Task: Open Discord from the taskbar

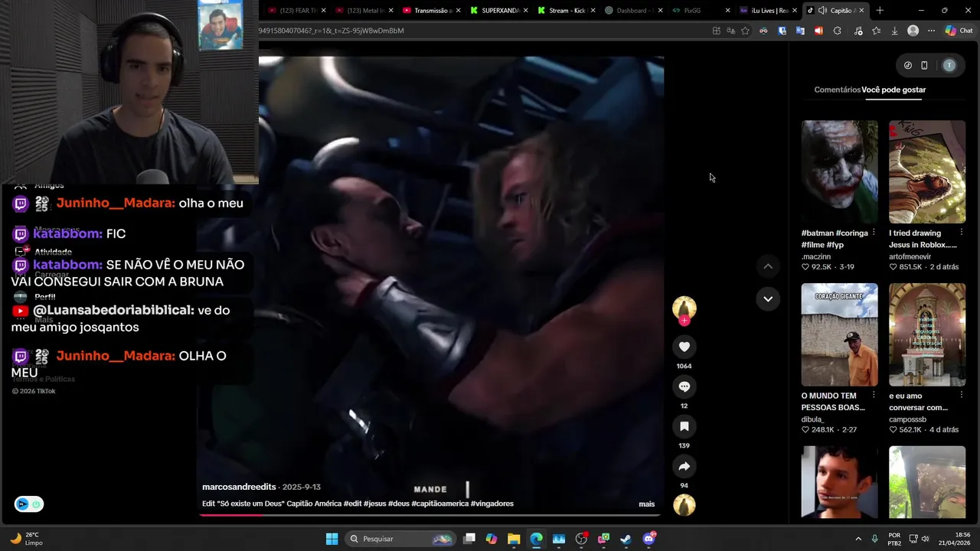Action: [649, 539]
